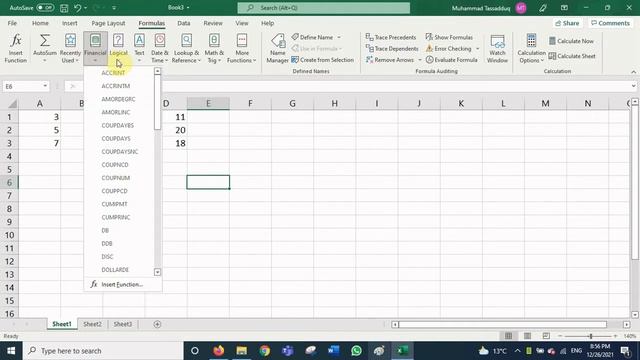Open the Text functions menu
Image resolution: width=640 pixels, height=360 pixels.
point(139,48)
